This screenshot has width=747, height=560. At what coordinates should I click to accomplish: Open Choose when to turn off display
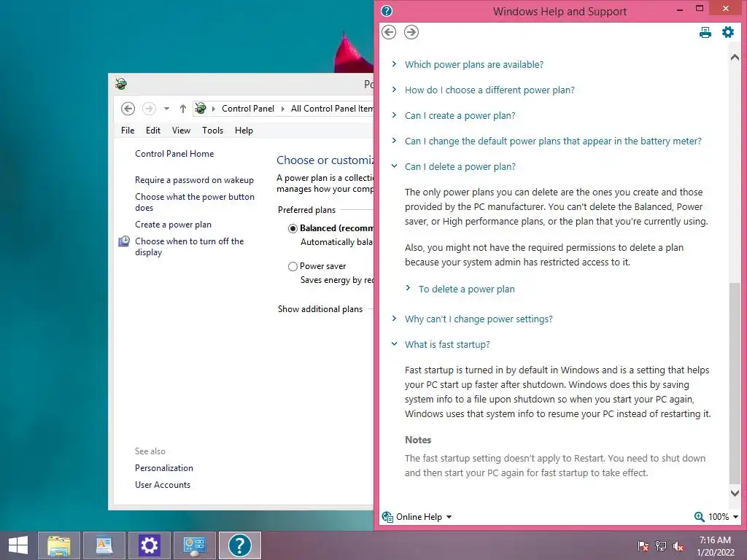pyautogui.click(x=189, y=246)
